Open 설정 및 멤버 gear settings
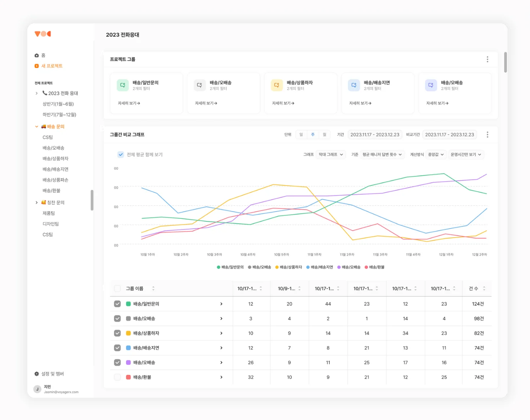530x420 pixels. click(37, 374)
